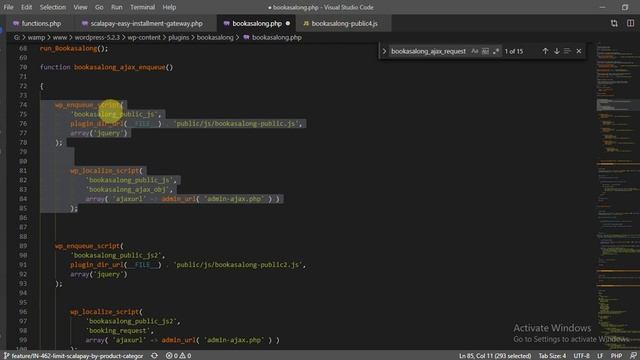Open the File menu
Image resolution: width=640 pixels, height=360 pixels.
tap(8, 7)
